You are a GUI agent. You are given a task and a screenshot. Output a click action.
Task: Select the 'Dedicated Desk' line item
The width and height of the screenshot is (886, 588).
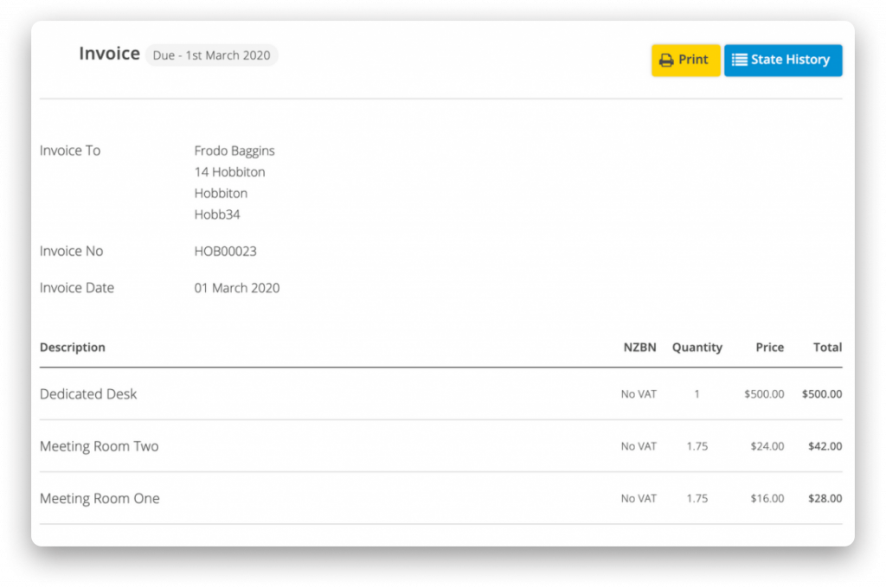[88, 394]
